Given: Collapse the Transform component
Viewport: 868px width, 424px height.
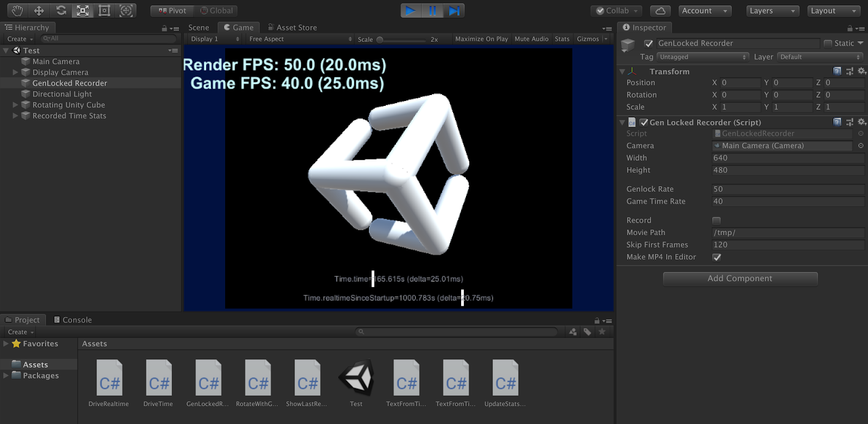Looking at the screenshot, I should tap(622, 72).
